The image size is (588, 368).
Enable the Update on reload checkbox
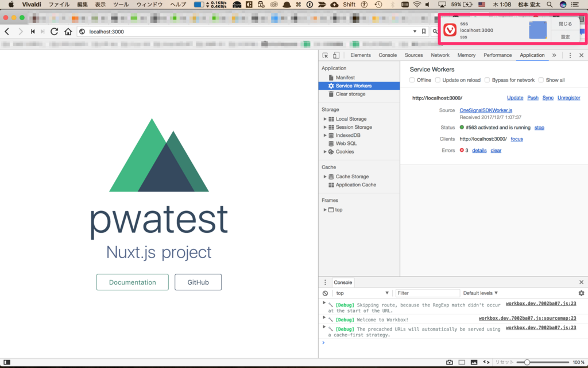[x=438, y=80]
